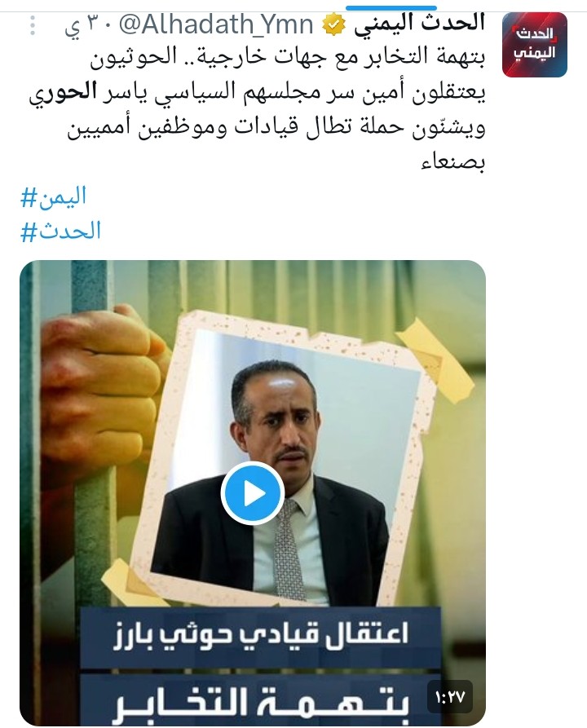Click the اعتقال قيادي حوثي بارز caption banner
Screen dimensions: 587x728
pyautogui.click(x=261, y=633)
